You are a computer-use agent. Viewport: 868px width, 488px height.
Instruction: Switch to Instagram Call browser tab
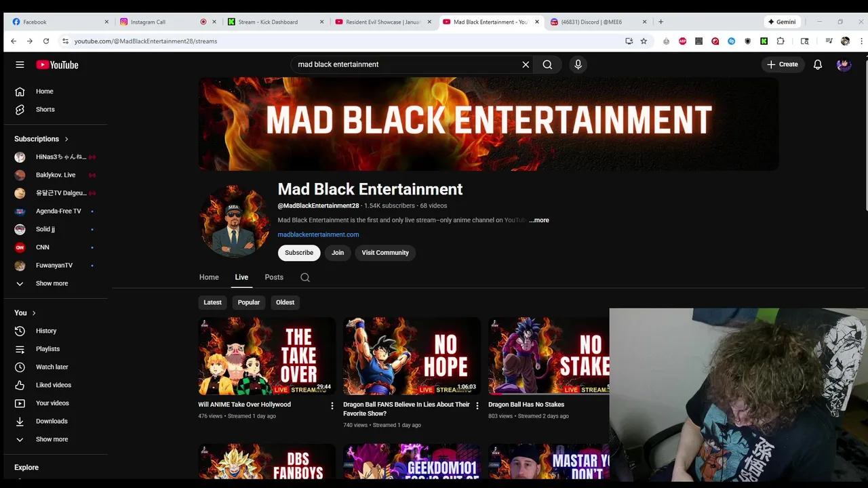coord(167,22)
